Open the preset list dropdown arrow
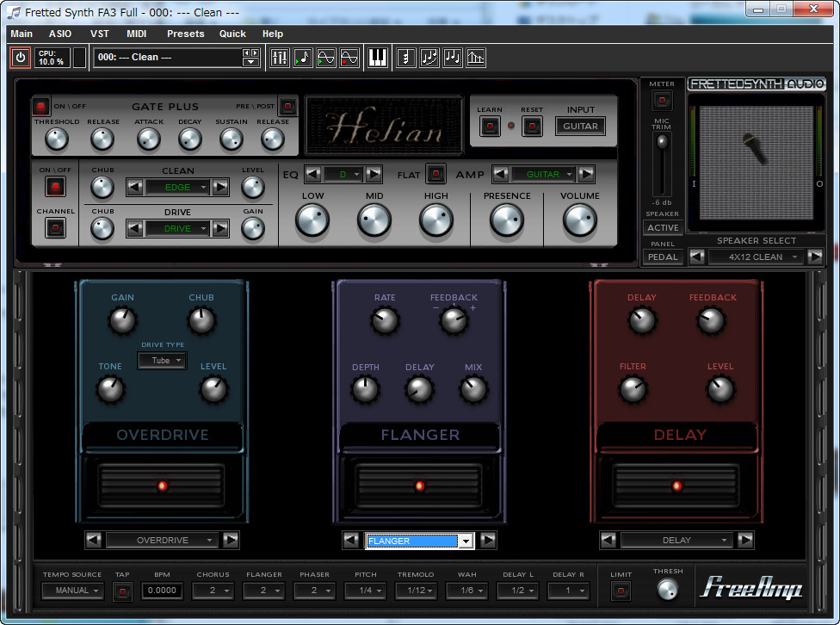Image resolution: width=840 pixels, height=625 pixels. [250, 62]
